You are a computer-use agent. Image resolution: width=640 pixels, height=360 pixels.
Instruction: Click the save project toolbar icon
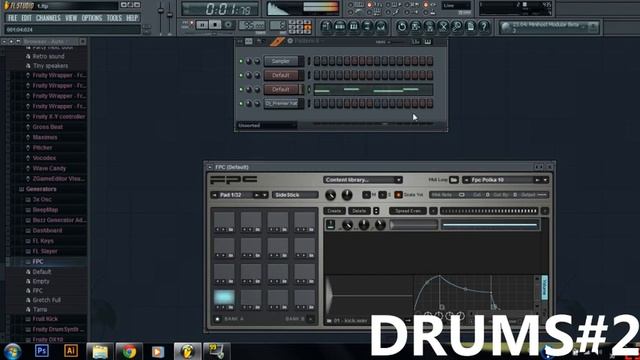(416, 27)
